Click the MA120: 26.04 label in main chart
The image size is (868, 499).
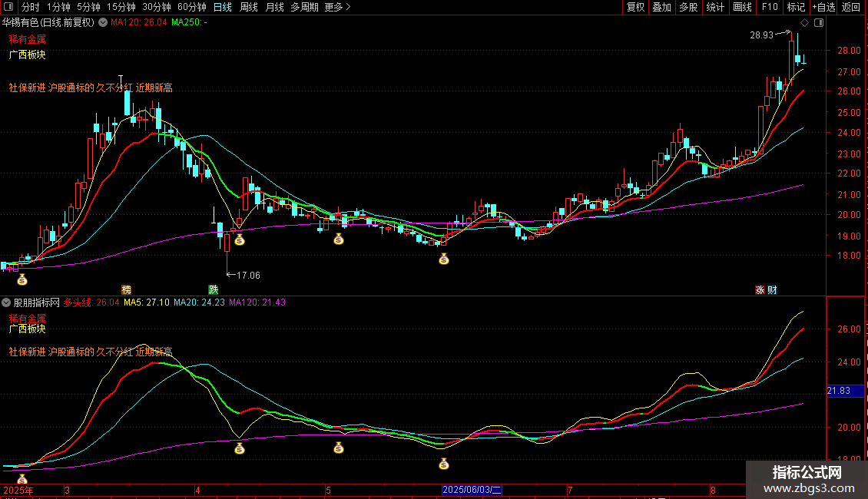point(139,23)
